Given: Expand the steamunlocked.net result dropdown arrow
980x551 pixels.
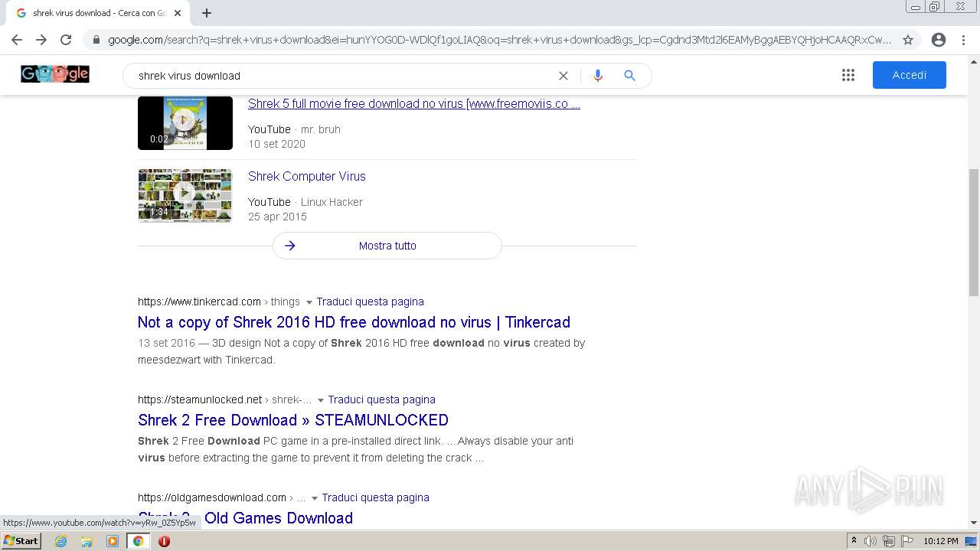Looking at the screenshot, I should coord(321,400).
